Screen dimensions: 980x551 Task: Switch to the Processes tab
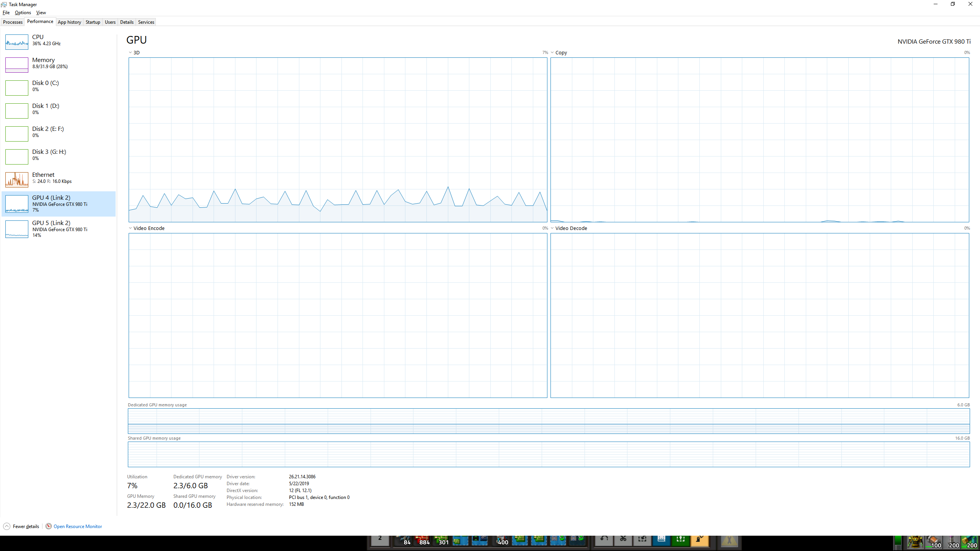[13, 22]
